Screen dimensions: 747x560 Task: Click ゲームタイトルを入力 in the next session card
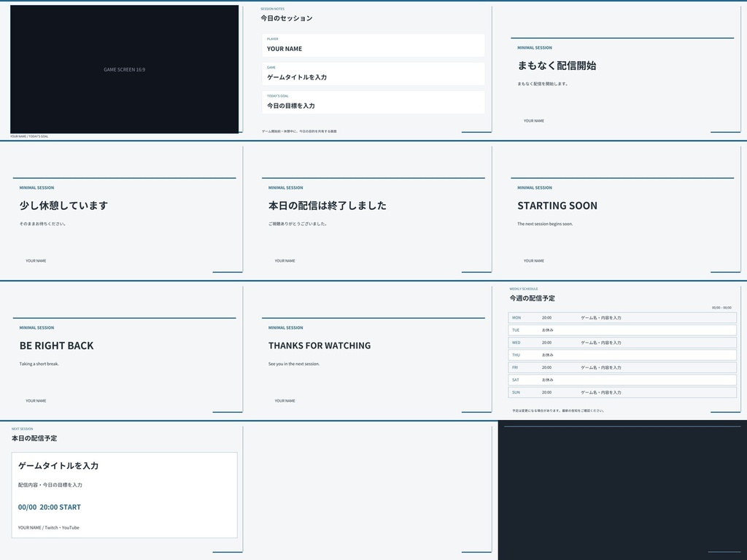click(x=58, y=466)
